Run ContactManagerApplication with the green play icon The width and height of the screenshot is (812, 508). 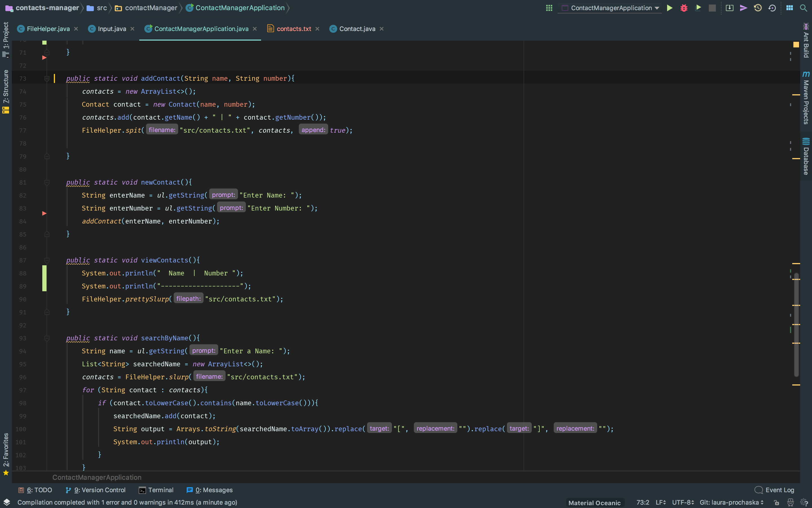click(x=669, y=8)
